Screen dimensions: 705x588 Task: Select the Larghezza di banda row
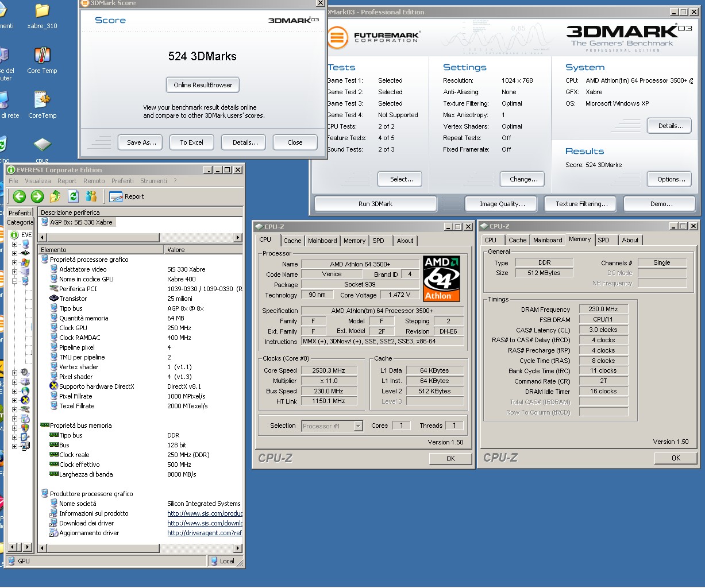(x=140, y=474)
